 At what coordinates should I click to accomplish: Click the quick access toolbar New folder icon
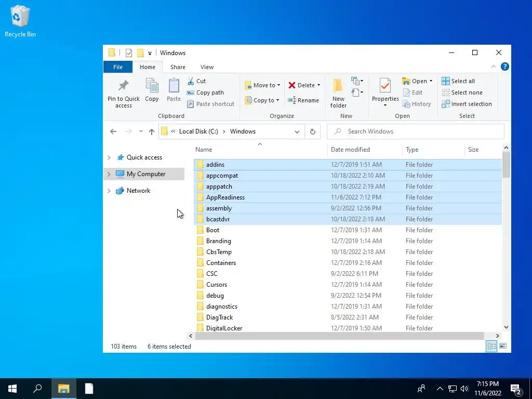pos(140,53)
